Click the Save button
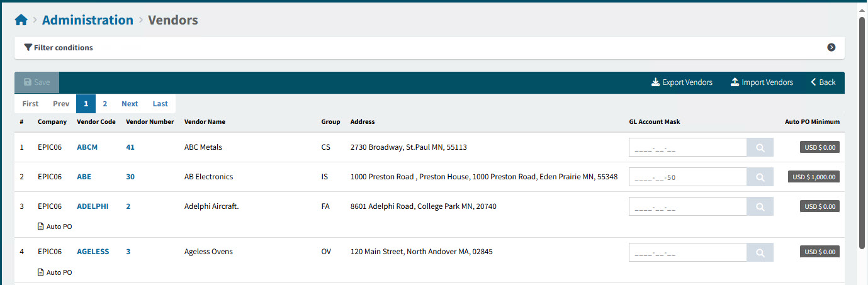The height and width of the screenshot is (285, 868). click(37, 82)
